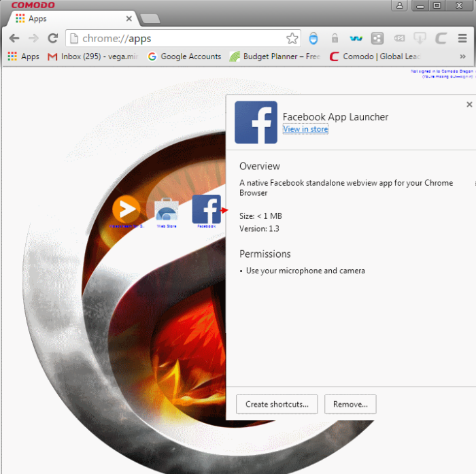476x474 pixels.
Task: Open the Comodo Global Leader bookmark
Action: [x=375, y=56]
